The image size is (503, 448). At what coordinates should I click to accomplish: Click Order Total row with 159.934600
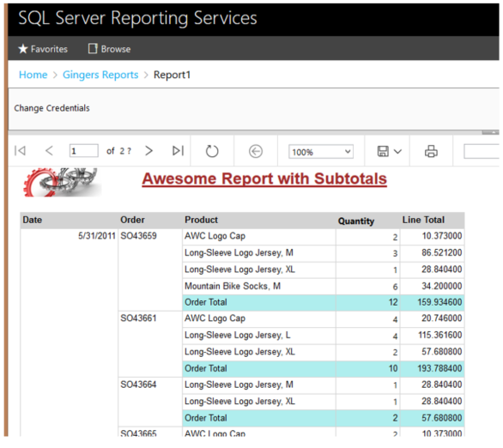[x=323, y=302]
